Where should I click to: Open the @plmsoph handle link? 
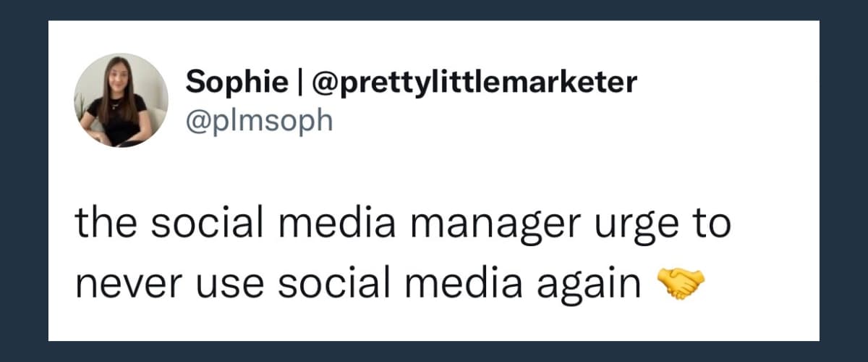[x=260, y=120]
